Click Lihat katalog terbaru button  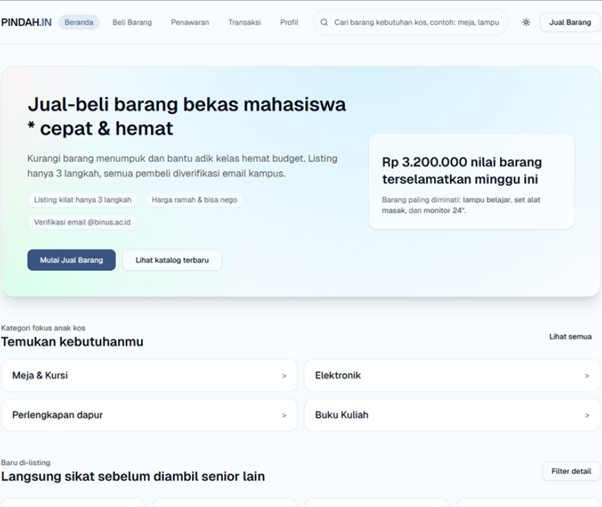click(x=172, y=260)
